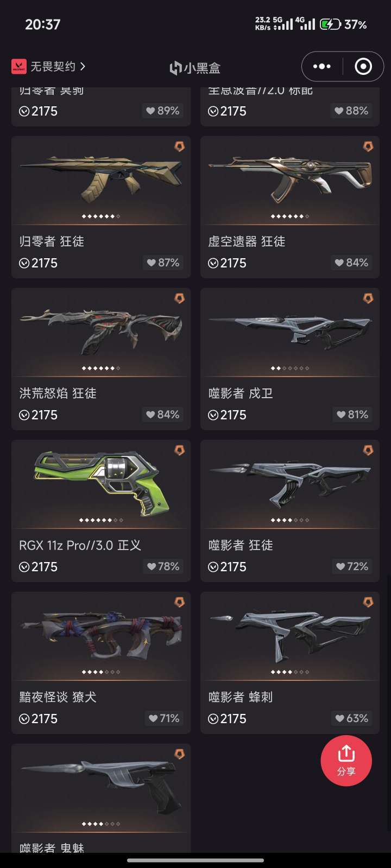
Task: Tap the 小黑盒 logo in header
Action: [195, 68]
